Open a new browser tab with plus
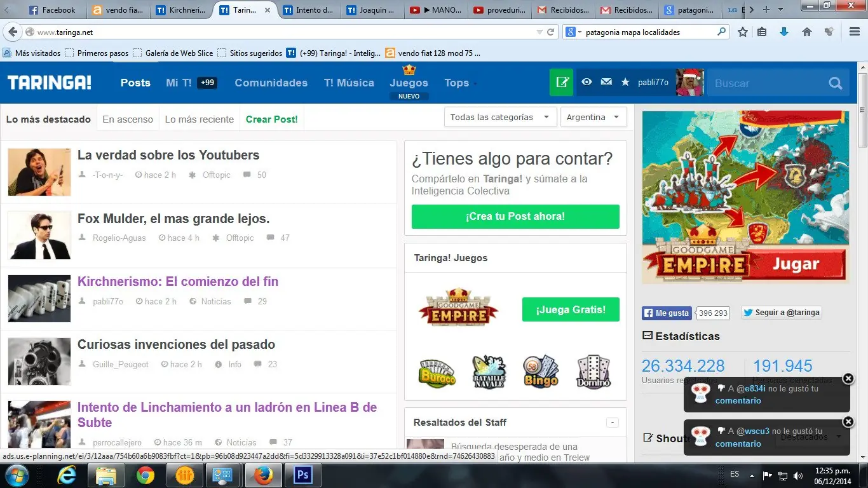Viewport: 868px width, 488px height. (x=766, y=10)
